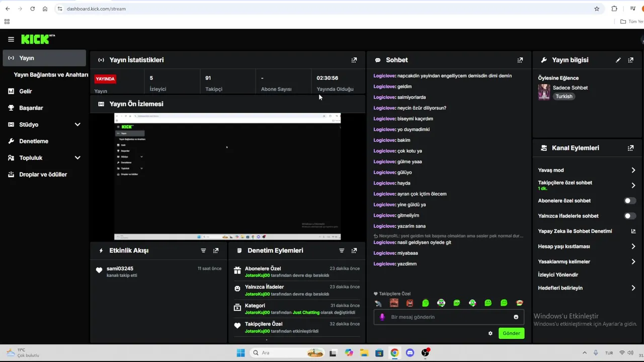The width and height of the screenshot is (644, 362).
Task: Open external link icon for Yapay Zeka denetimi
Action: 633,231
